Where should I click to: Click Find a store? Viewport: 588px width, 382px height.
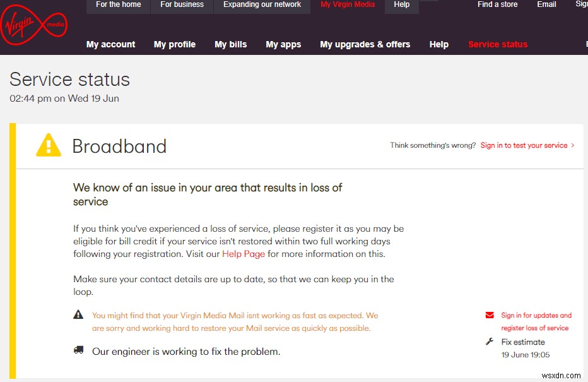(x=497, y=4)
